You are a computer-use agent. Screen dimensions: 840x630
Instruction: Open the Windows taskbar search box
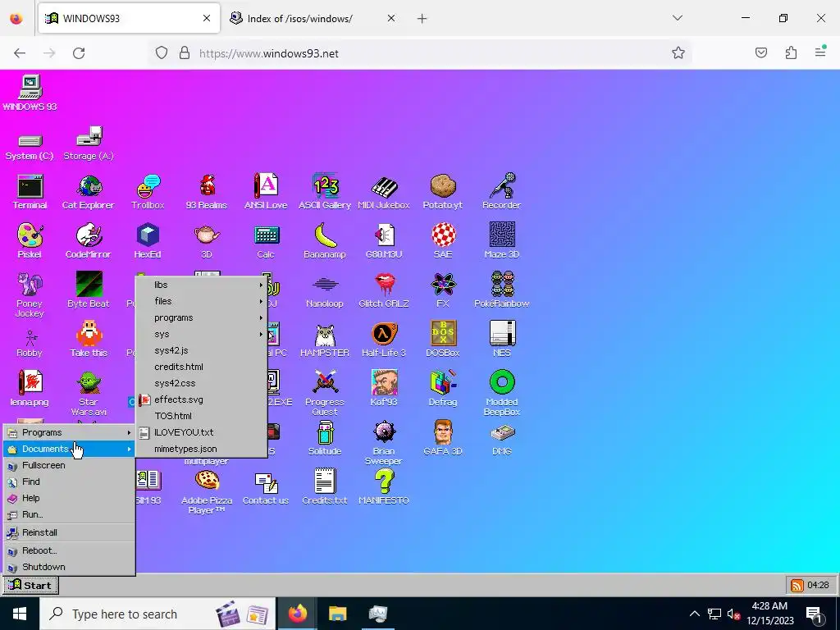click(x=157, y=614)
